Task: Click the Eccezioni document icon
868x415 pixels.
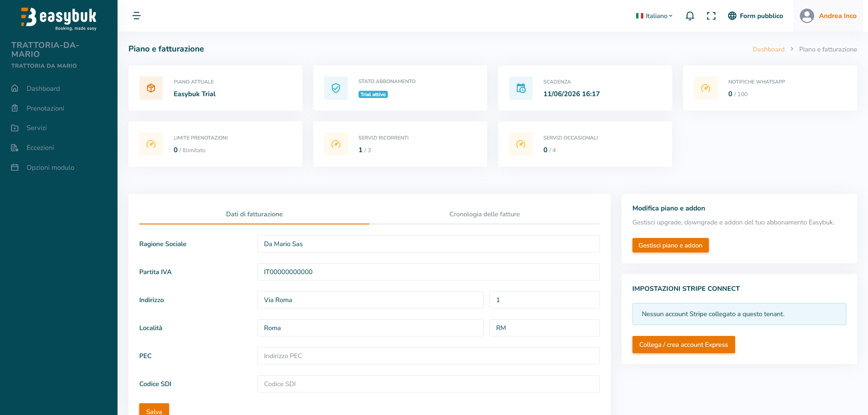Action: (15, 148)
